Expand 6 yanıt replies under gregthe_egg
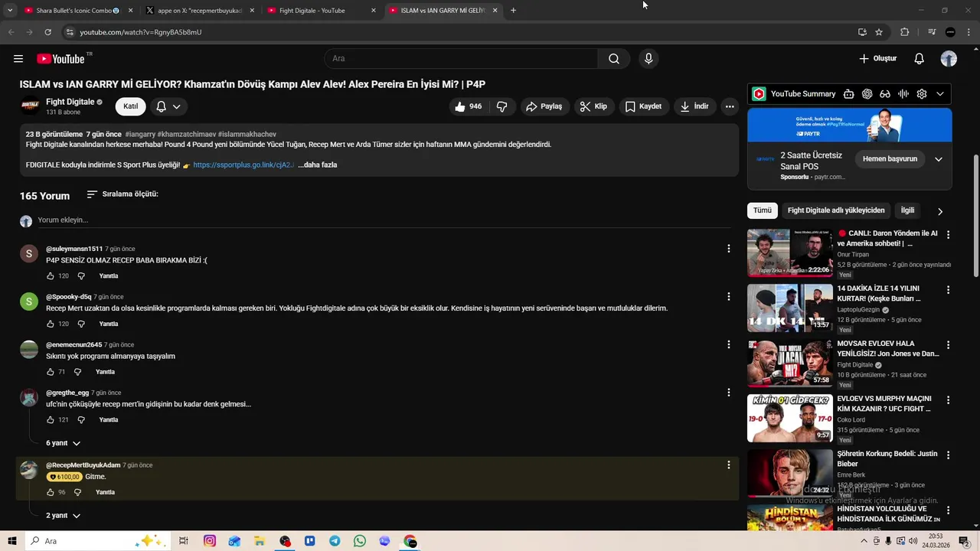Image resolution: width=980 pixels, height=551 pixels. [x=63, y=443]
